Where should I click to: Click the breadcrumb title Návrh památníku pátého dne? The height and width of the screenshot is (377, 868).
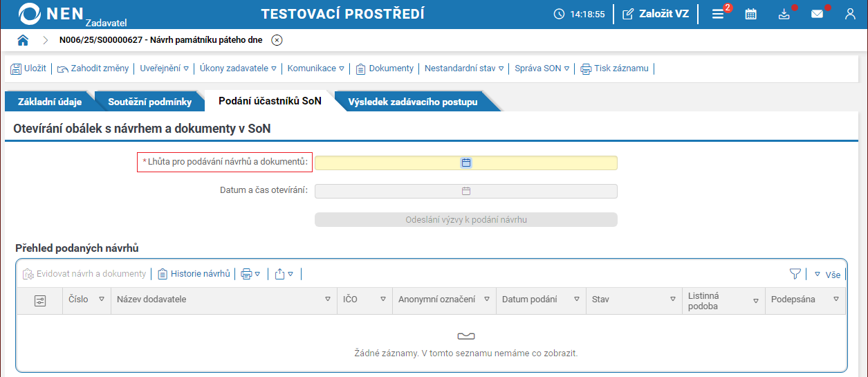[x=205, y=40]
